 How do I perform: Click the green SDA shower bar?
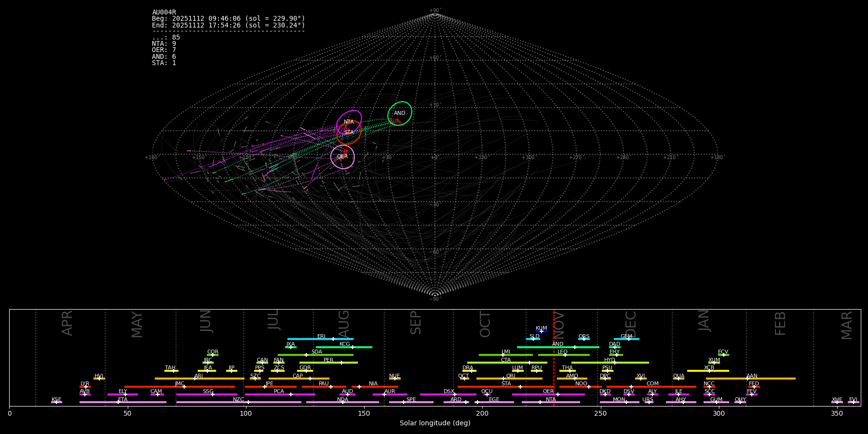[x=315, y=355]
